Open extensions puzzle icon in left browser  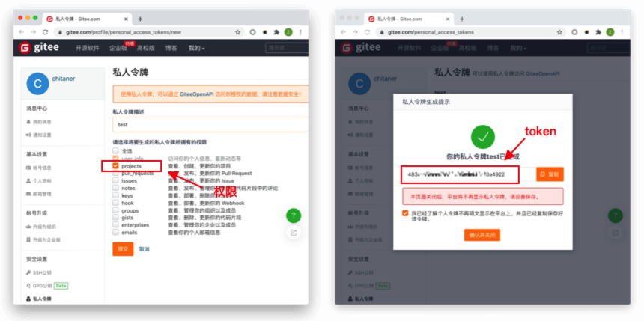coord(276,32)
